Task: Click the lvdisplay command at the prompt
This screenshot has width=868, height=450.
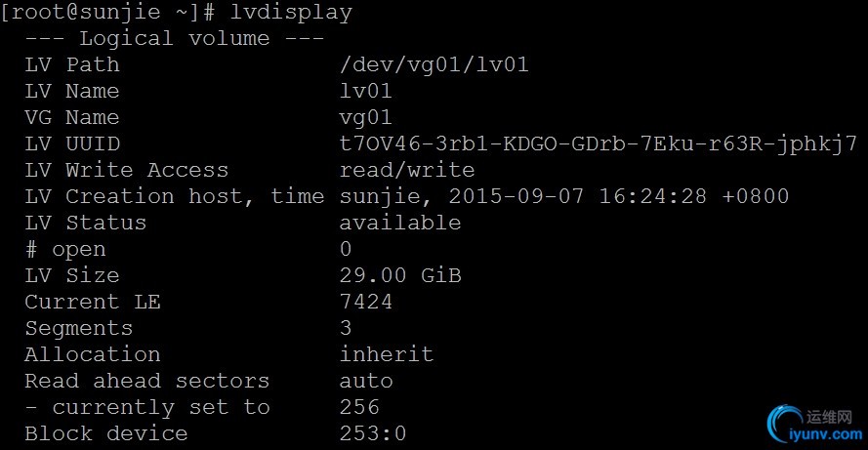Action: point(292,13)
